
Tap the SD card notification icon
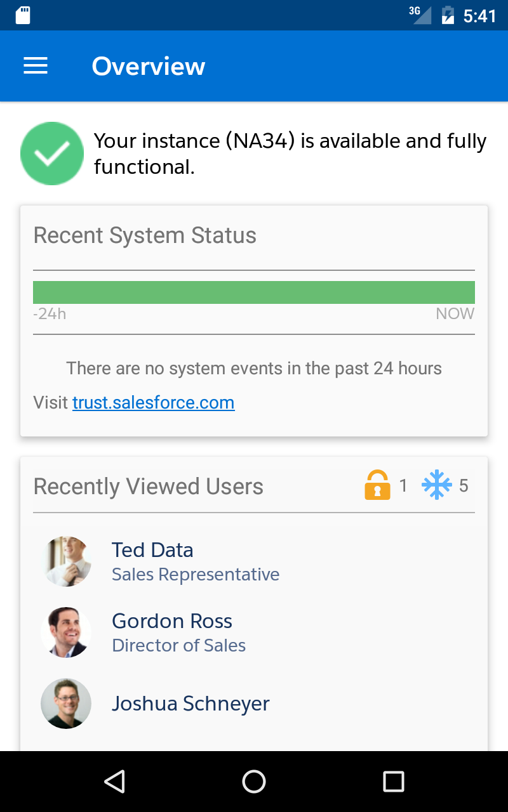(x=23, y=15)
